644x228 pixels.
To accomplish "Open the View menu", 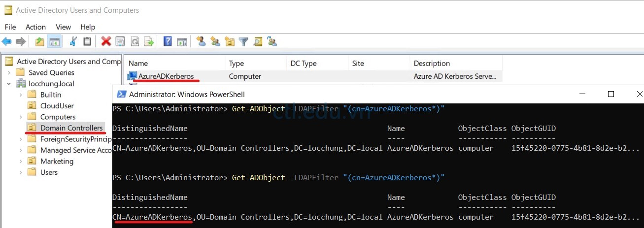I will (63, 27).
